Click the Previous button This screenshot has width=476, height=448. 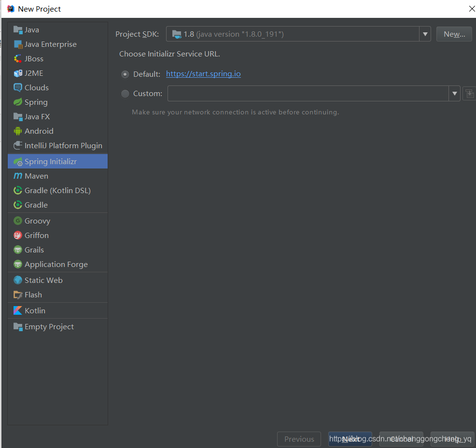tap(299, 439)
